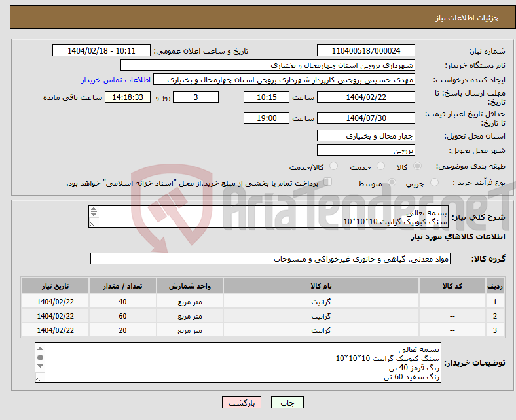The image size is (516, 420).
Task: Click the واحد شمارش column header
Action: [x=190, y=286]
